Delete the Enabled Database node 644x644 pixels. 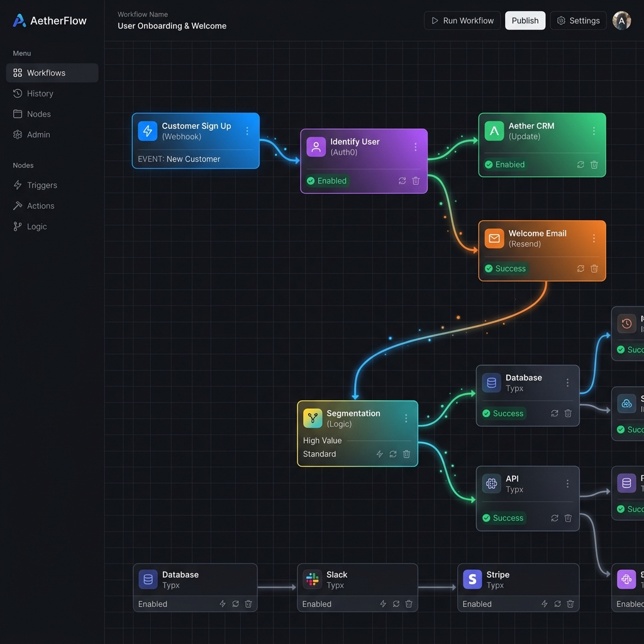click(x=248, y=604)
